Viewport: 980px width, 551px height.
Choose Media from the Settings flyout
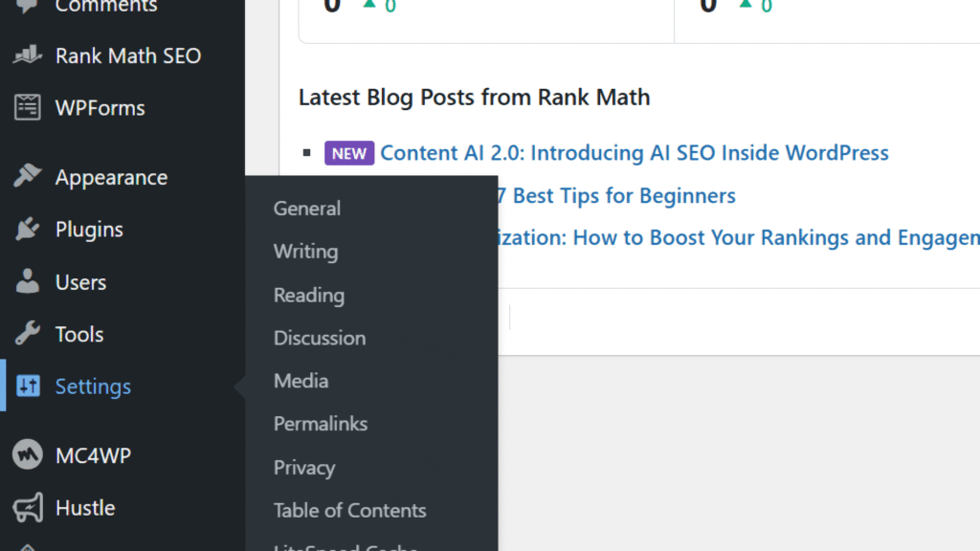click(x=301, y=381)
